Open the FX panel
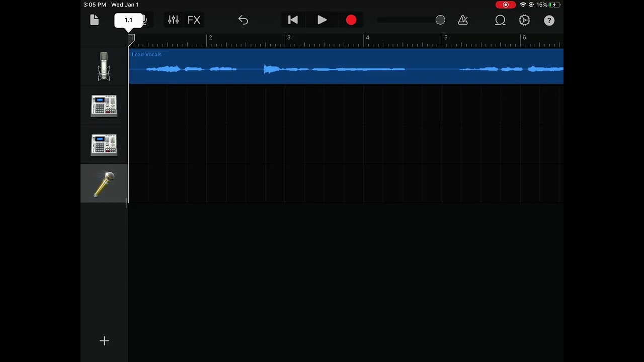The width and height of the screenshot is (644, 362). [x=194, y=20]
